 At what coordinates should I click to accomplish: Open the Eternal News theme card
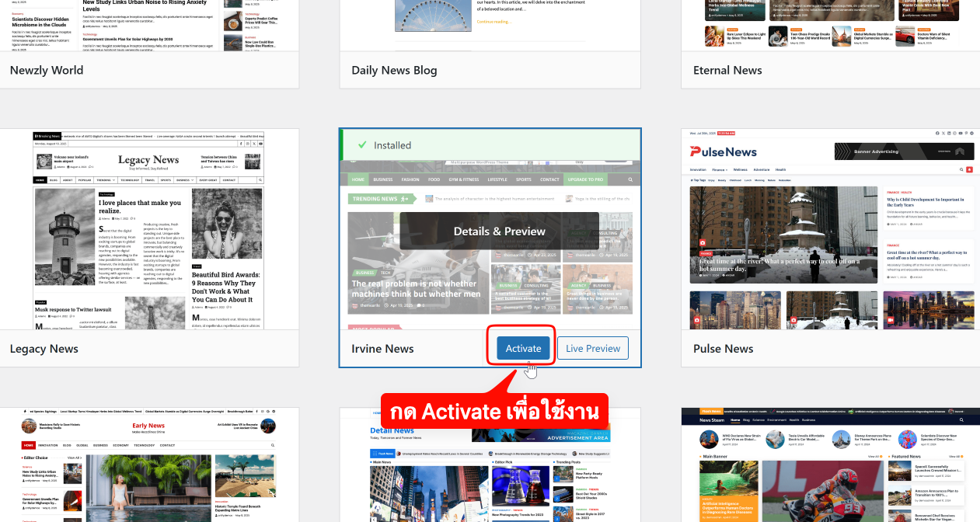click(x=727, y=70)
